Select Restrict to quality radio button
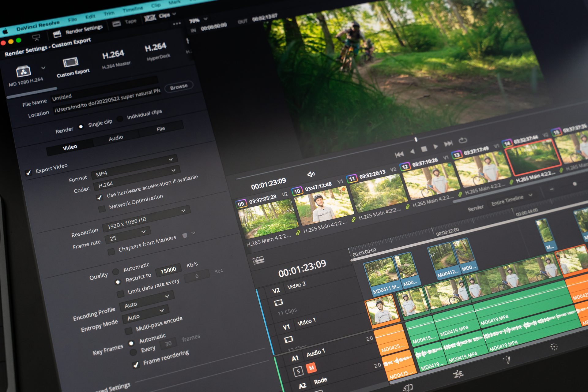The height and width of the screenshot is (392, 588). pos(118,282)
